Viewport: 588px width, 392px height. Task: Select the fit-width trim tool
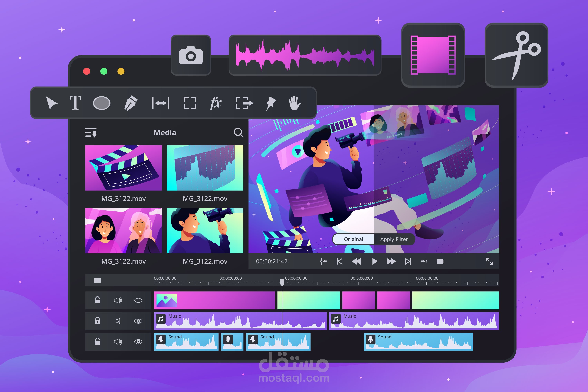tap(161, 103)
